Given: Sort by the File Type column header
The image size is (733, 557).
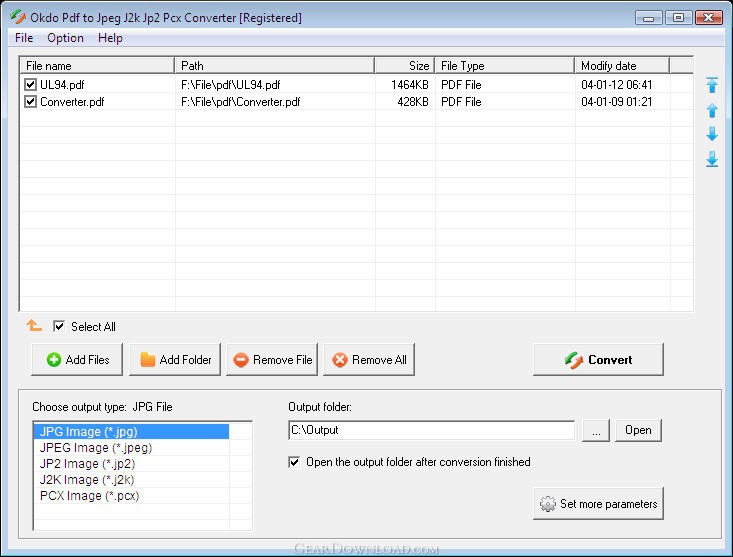Looking at the screenshot, I should pyautogui.click(x=505, y=65).
